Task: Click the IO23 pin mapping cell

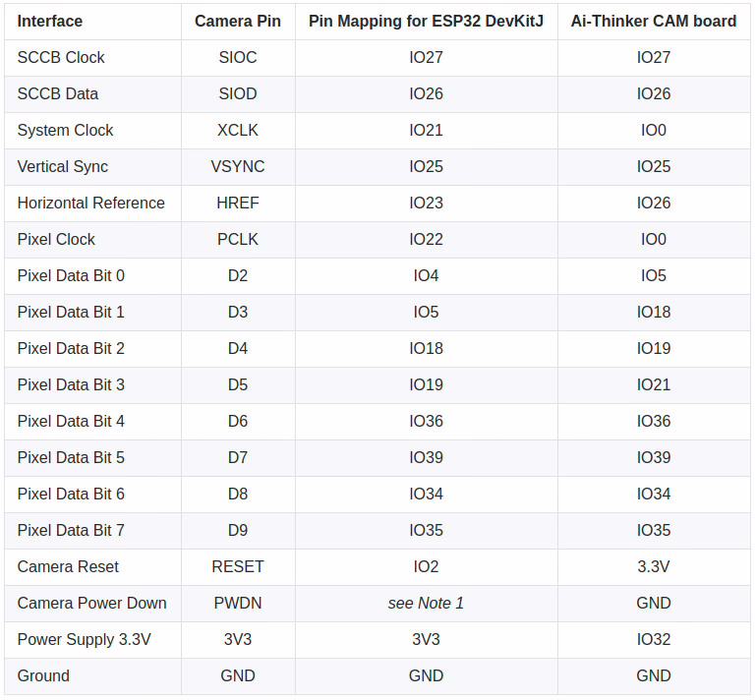Action: (426, 203)
